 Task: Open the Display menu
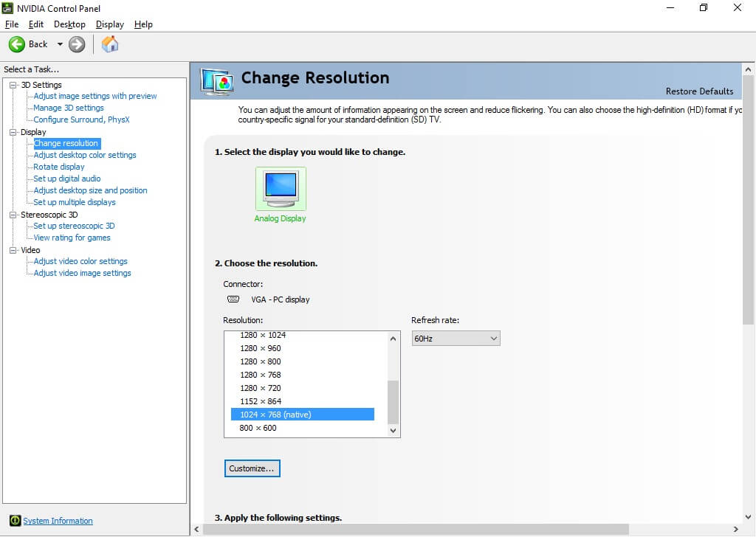click(x=110, y=24)
